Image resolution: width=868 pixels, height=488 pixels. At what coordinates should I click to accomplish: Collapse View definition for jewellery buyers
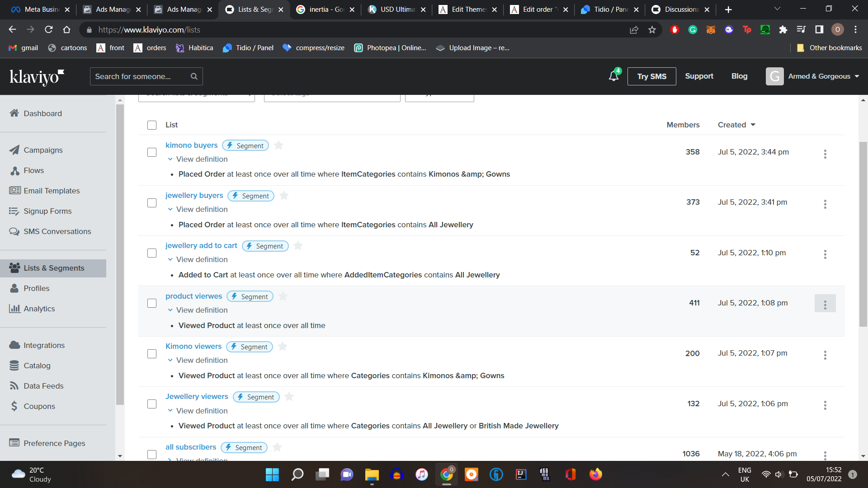(198, 209)
